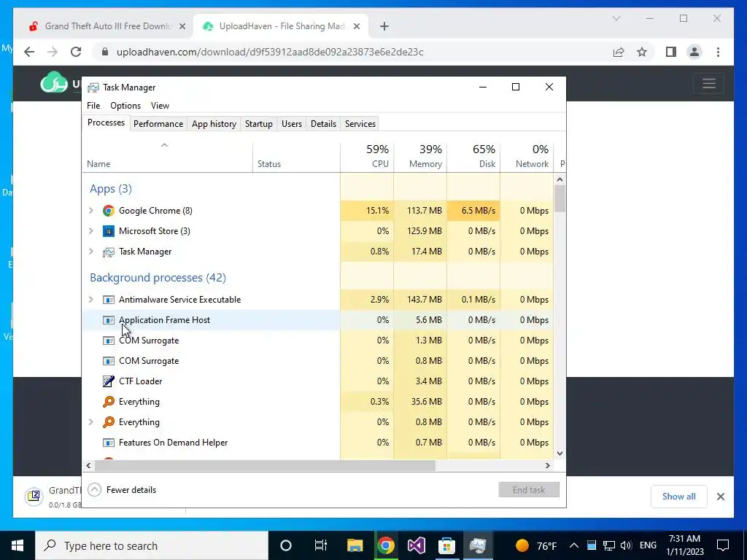Click the Application Frame Host icon
The height and width of the screenshot is (560, 747).
pos(109,320)
